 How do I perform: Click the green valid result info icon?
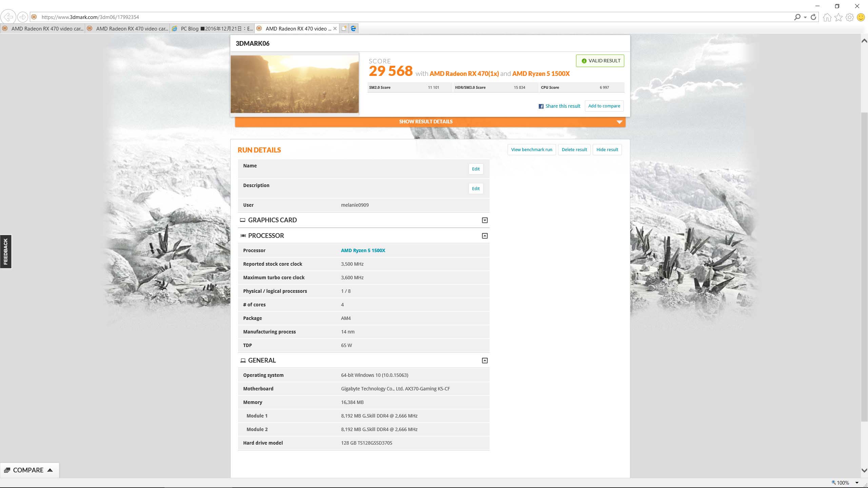click(584, 61)
